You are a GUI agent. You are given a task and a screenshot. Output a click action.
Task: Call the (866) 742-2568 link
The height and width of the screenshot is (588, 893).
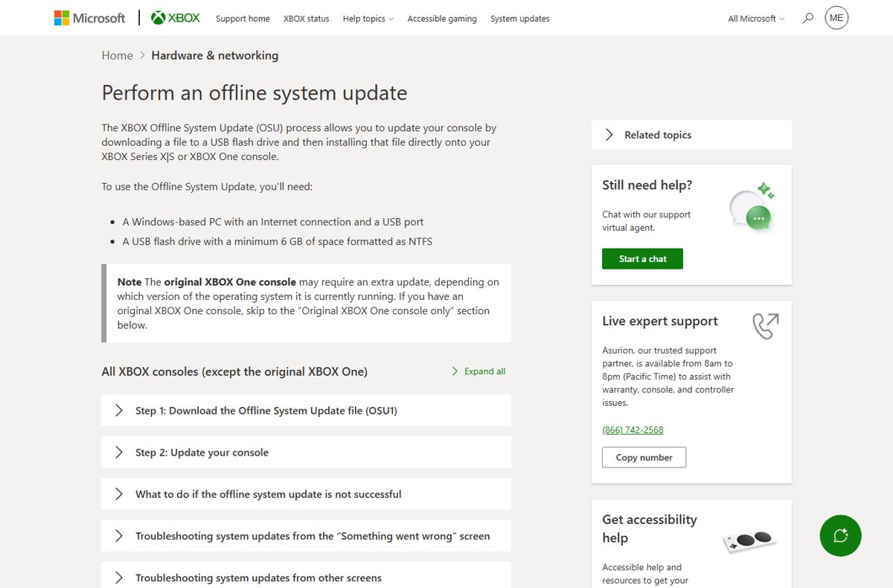pos(633,430)
